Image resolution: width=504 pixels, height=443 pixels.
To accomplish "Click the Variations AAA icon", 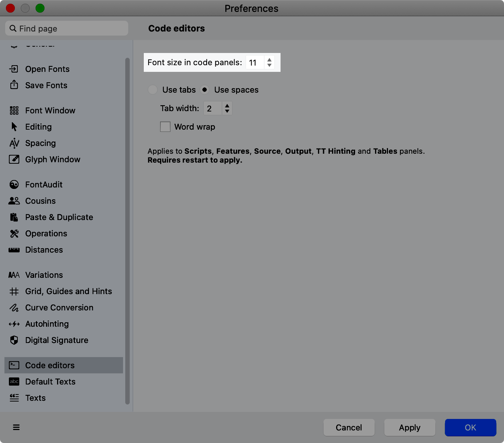I will (x=14, y=275).
